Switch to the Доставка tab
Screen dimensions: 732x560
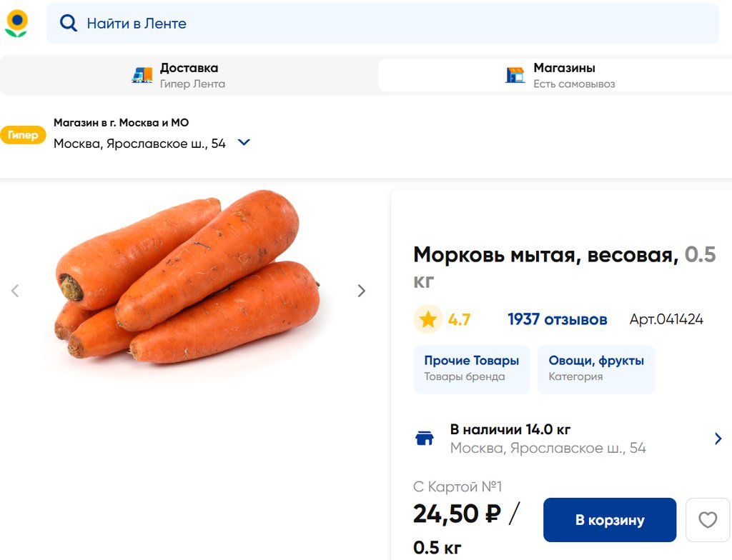[x=189, y=75]
